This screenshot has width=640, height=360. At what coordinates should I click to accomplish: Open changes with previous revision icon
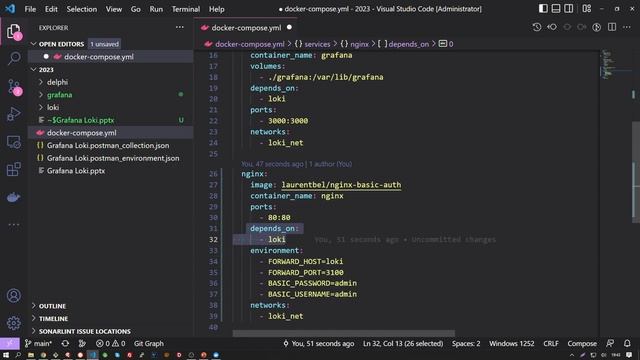(x=552, y=27)
